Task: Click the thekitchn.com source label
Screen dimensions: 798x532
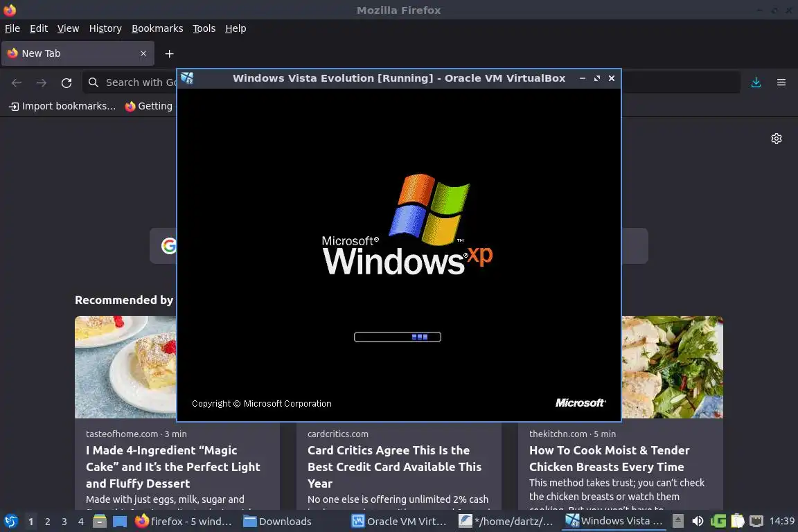Action: [x=558, y=434]
